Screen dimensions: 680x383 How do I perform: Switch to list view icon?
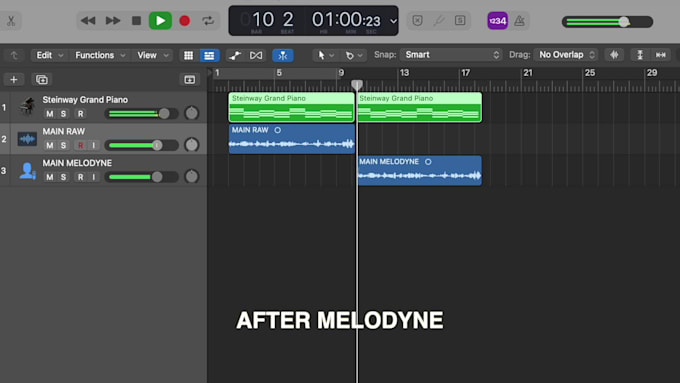coord(209,55)
